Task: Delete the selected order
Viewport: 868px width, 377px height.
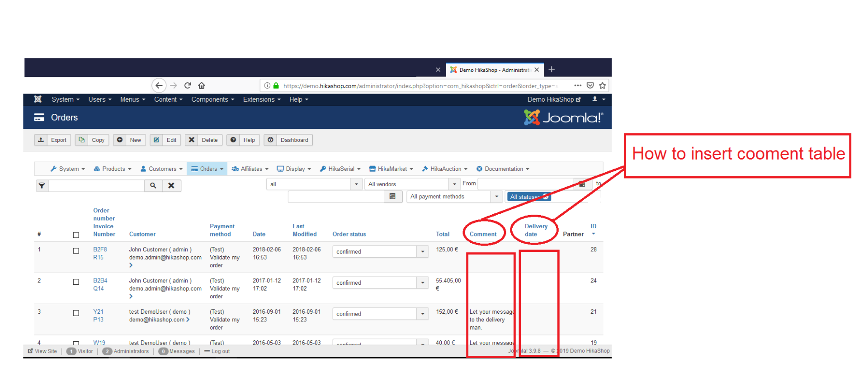Action: [x=203, y=140]
